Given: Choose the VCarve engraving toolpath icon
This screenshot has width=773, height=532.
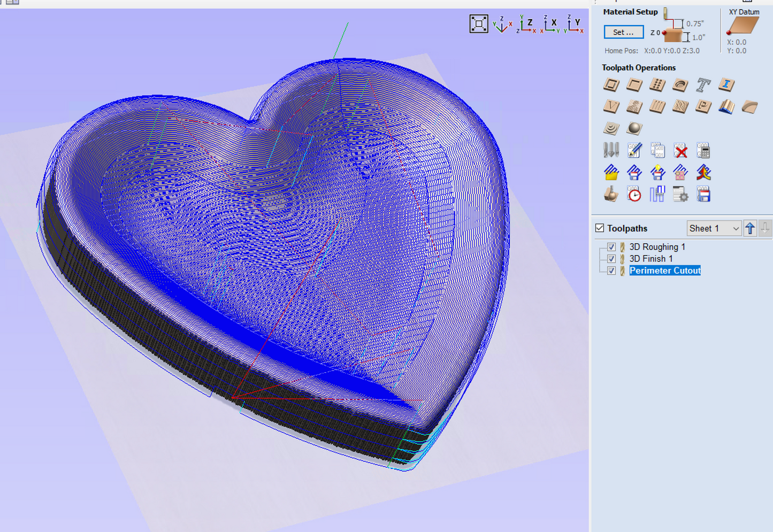Looking at the screenshot, I should point(611,107).
